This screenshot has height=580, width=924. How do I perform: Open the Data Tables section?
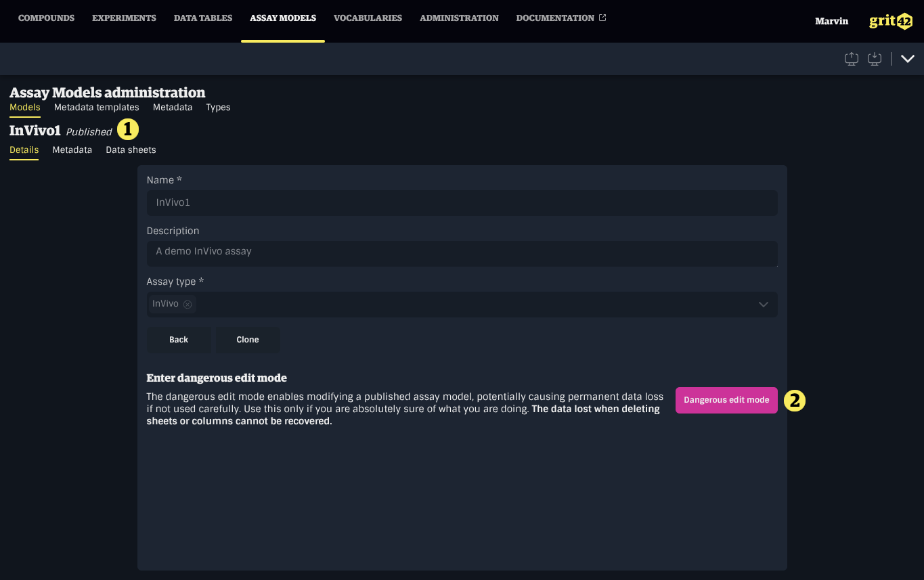pyautogui.click(x=203, y=18)
